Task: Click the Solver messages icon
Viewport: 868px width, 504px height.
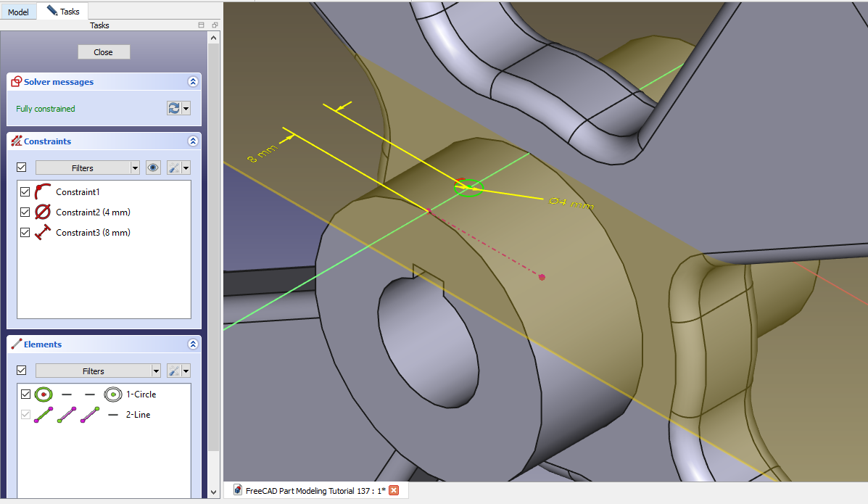Action: (17, 82)
